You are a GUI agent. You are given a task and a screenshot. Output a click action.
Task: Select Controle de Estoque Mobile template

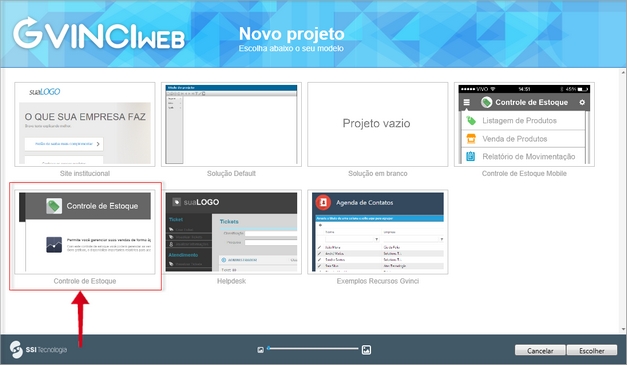(x=524, y=124)
